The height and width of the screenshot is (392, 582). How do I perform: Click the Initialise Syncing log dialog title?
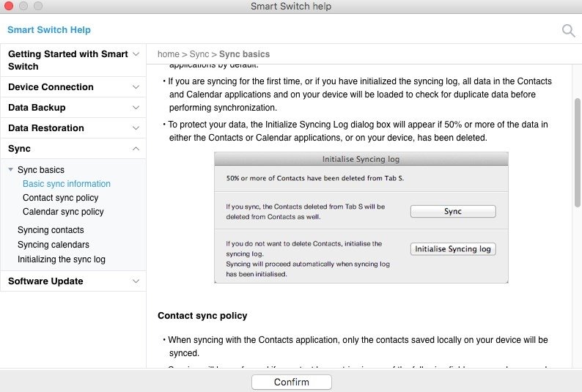pyautogui.click(x=361, y=159)
